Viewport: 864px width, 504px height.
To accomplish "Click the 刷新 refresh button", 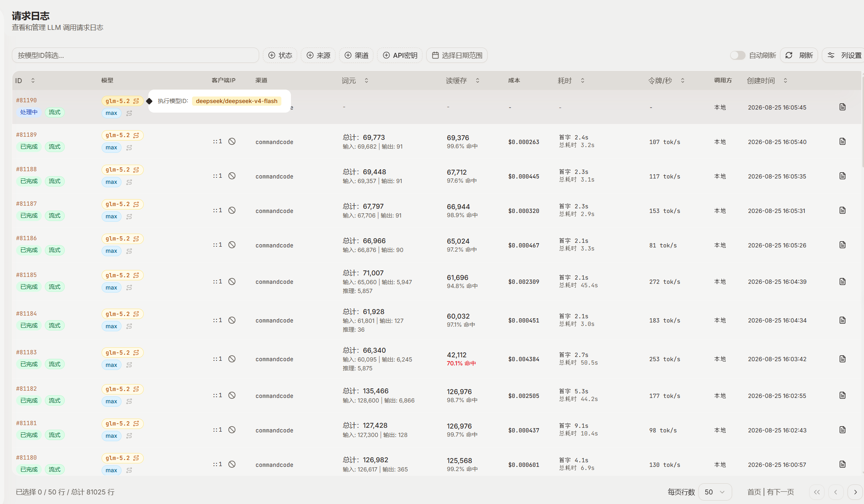I will [799, 55].
